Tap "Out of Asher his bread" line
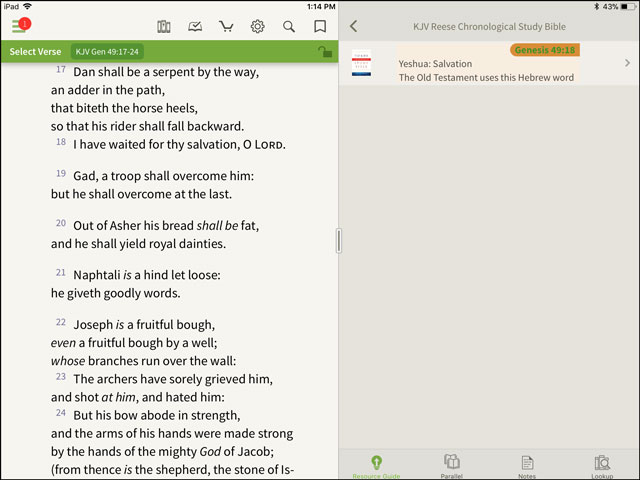The height and width of the screenshot is (480, 640). coord(166,226)
